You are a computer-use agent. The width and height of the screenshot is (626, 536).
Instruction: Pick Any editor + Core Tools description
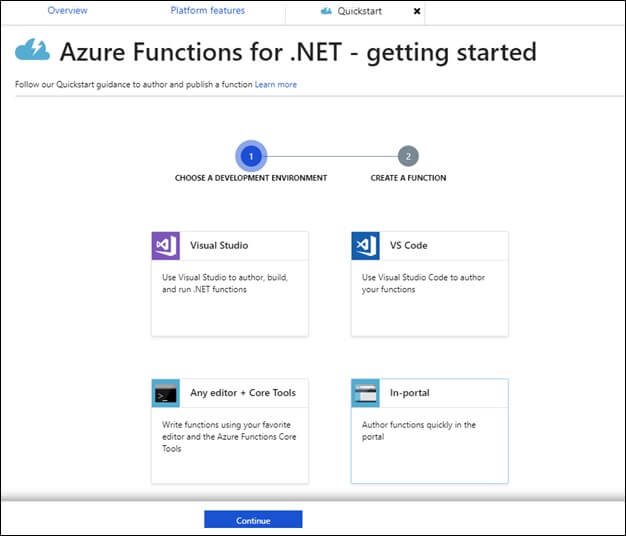tap(229, 437)
